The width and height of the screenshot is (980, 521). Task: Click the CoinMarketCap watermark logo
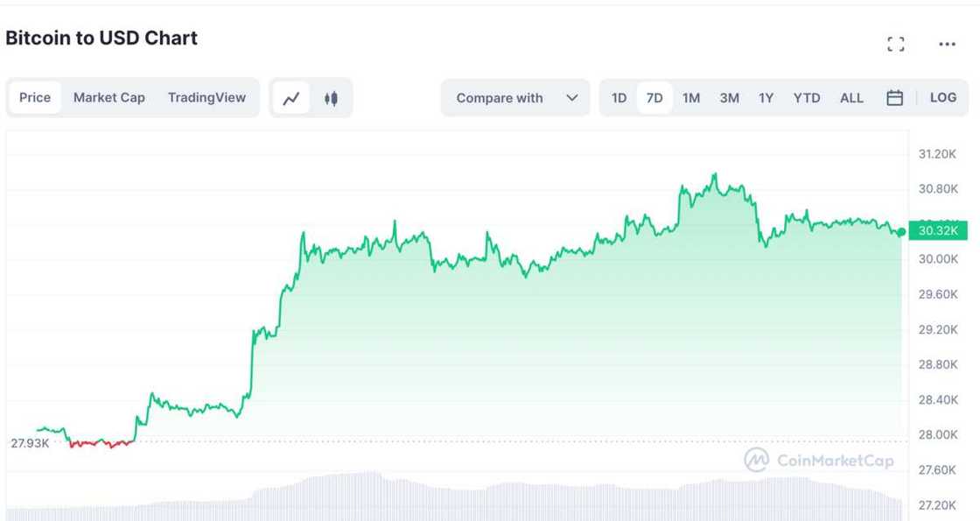[819, 460]
